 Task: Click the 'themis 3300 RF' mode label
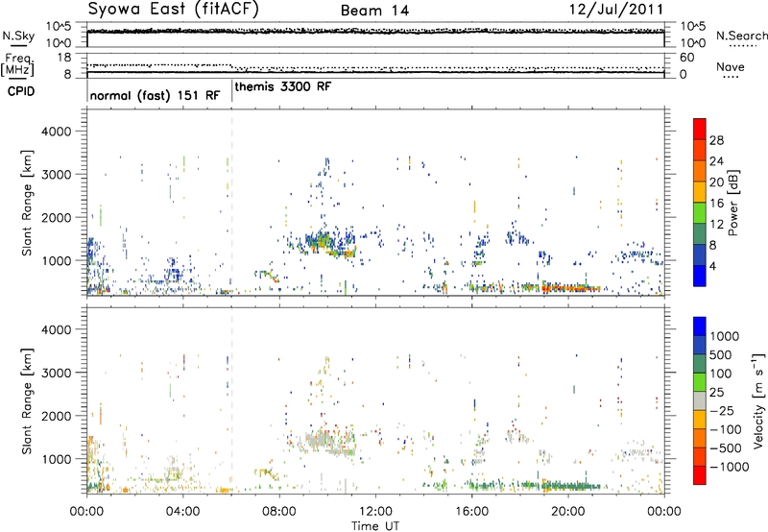(x=283, y=86)
